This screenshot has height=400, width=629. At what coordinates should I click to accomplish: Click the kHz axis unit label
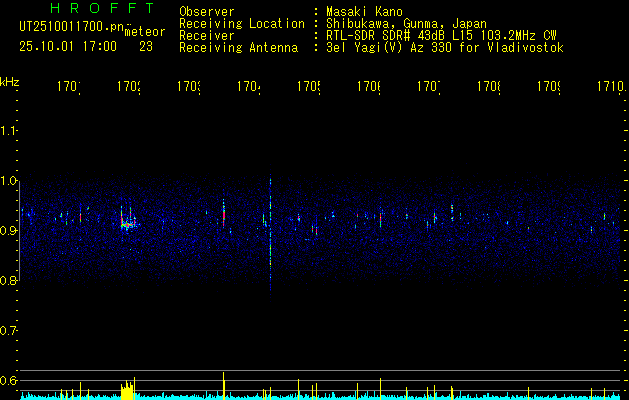pyautogui.click(x=10, y=83)
